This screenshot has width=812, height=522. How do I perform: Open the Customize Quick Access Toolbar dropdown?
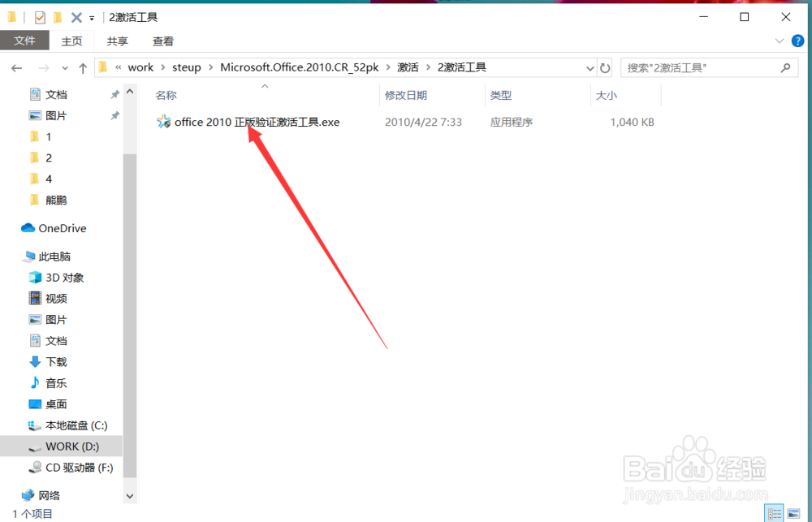point(92,18)
